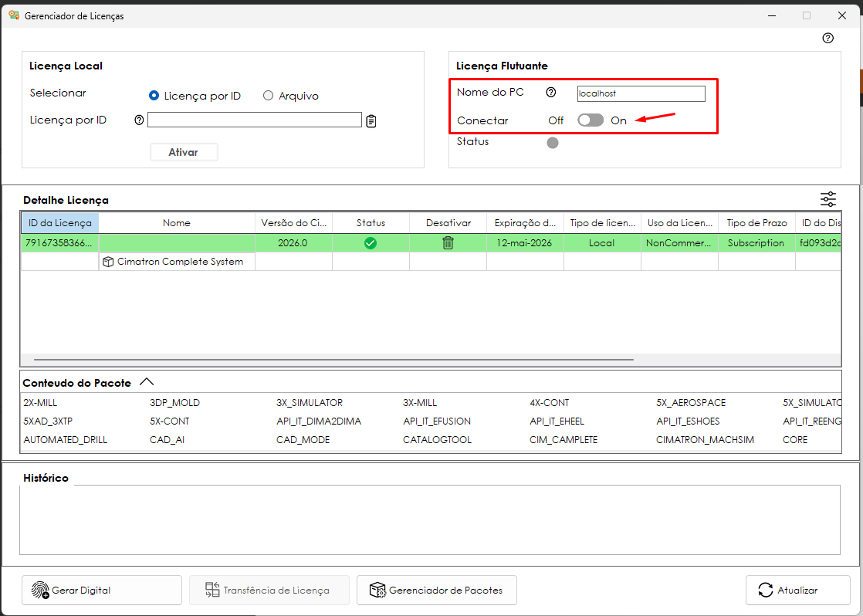Click the Cimatron Complete System package icon
Viewport: 863px width, 616px height.
point(108,262)
